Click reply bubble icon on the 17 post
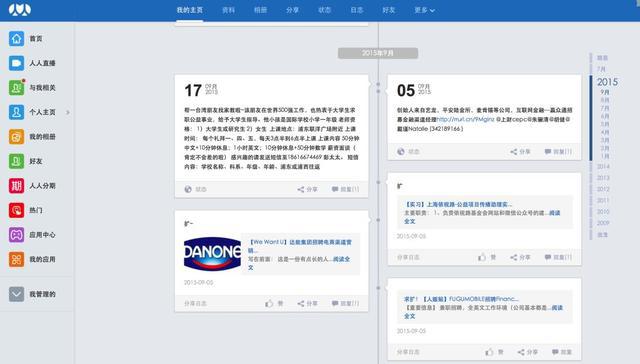640x364 pixels. [x=335, y=189]
